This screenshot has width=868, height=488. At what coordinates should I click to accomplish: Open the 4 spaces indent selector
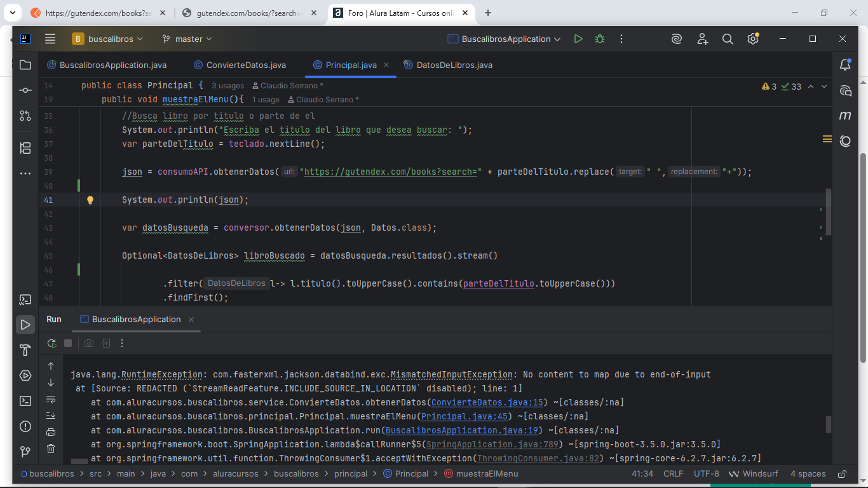(x=808, y=474)
